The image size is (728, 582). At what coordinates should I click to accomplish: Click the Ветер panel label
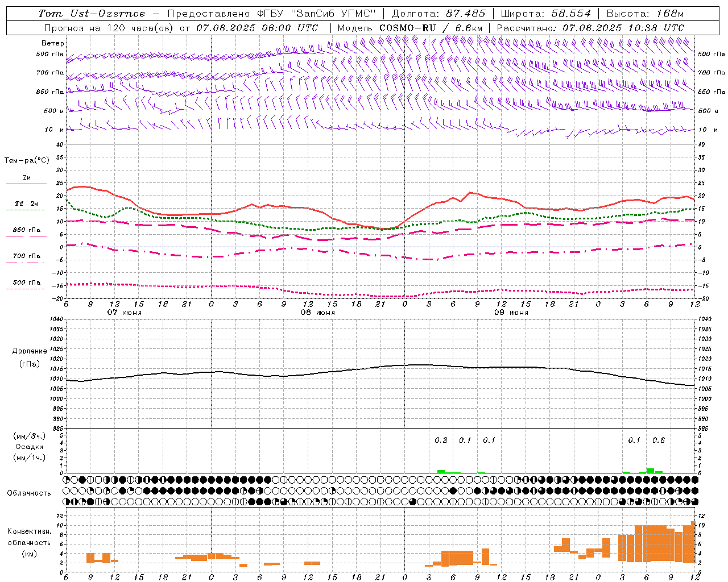coord(53,43)
